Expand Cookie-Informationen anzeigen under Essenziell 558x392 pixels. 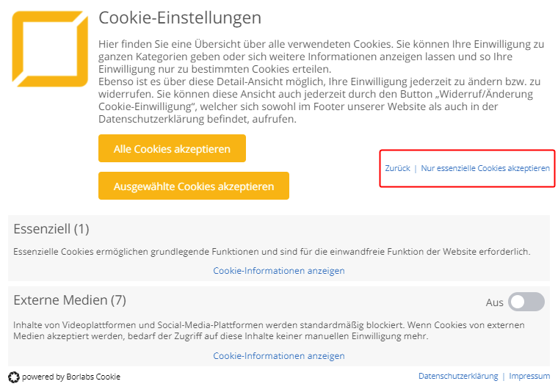[x=279, y=271]
